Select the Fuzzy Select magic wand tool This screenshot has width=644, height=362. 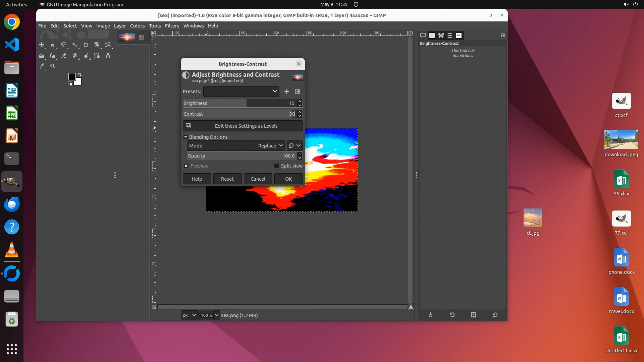75,45
